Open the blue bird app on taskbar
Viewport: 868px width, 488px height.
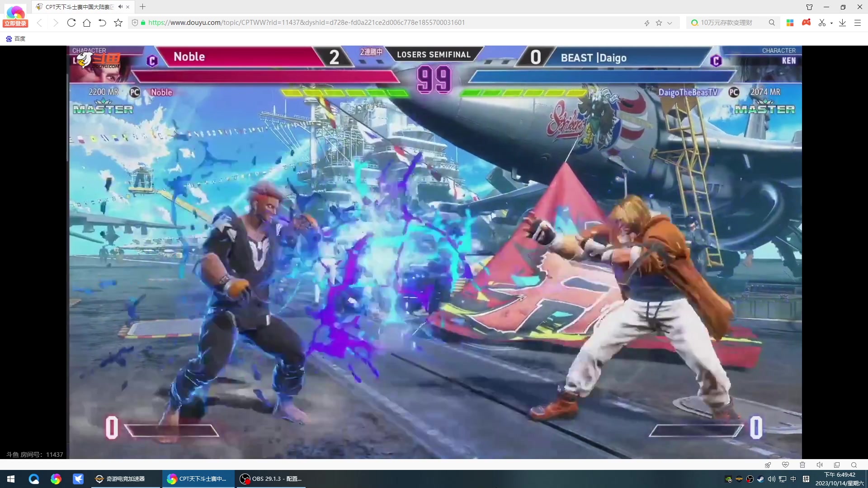point(78,479)
